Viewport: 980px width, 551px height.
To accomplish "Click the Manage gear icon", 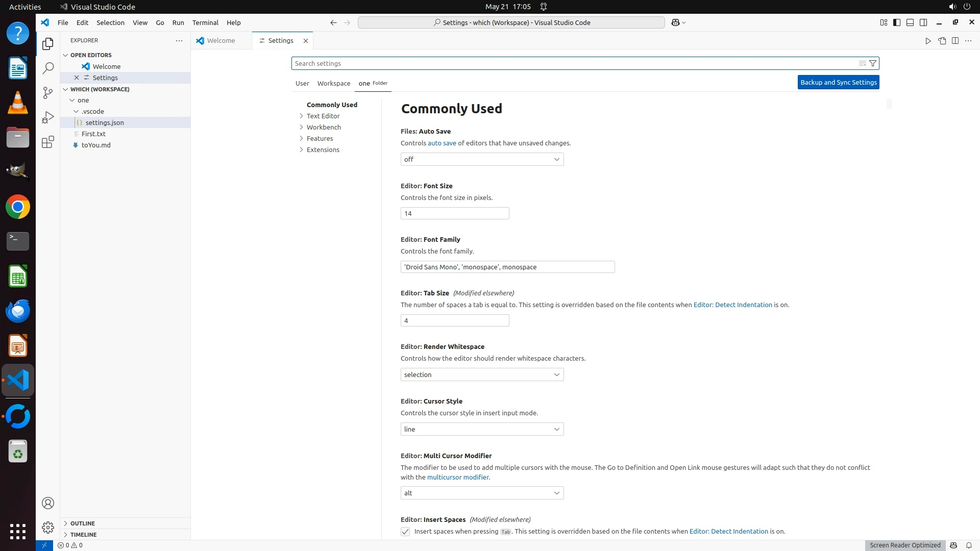I will [47, 527].
